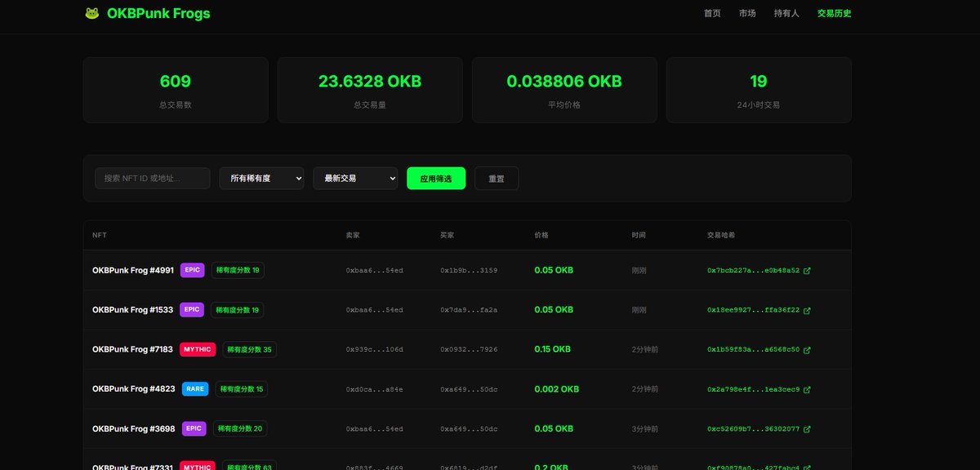Click the 重置 button
Image resolution: width=980 pixels, height=470 pixels.
click(x=497, y=178)
